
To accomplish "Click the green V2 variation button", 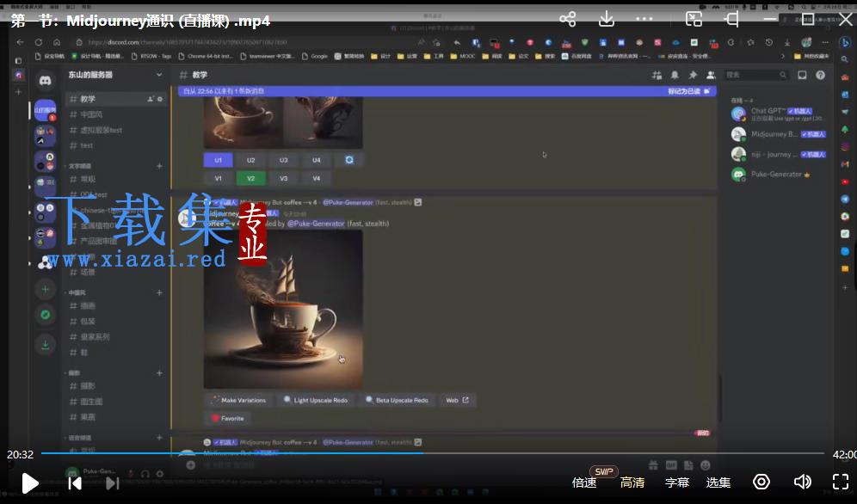I will pos(251,179).
